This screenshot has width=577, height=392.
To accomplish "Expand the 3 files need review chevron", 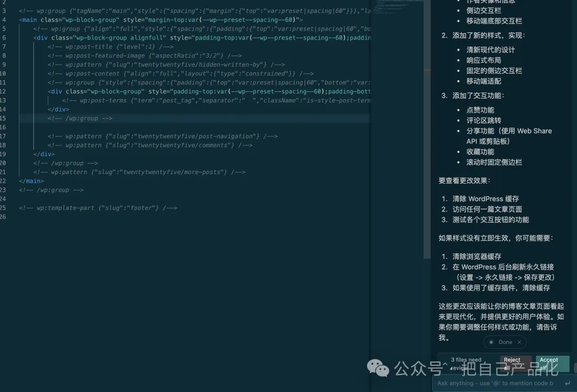I will click(445, 364).
